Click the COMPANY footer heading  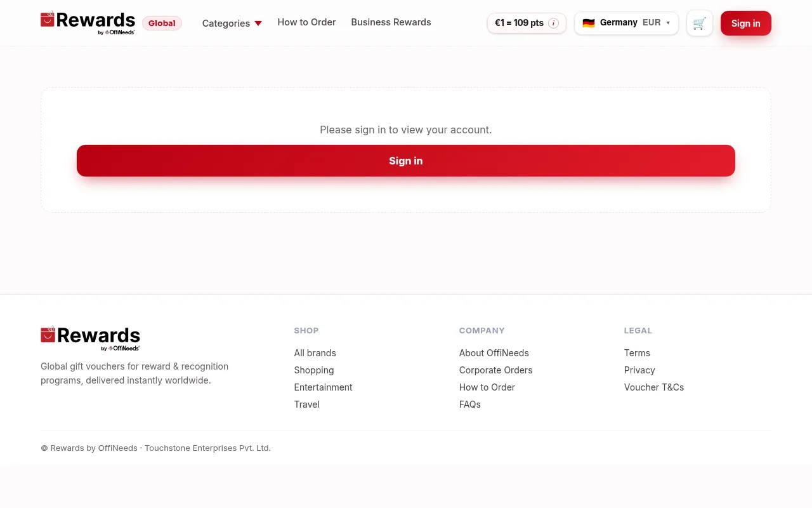click(482, 331)
